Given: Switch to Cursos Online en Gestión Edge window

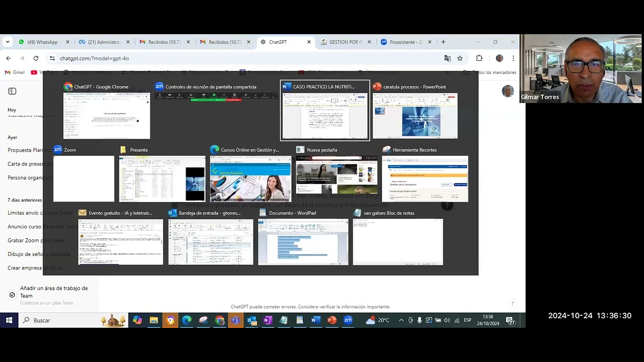Looking at the screenshot, I should (x=251, y=178).
